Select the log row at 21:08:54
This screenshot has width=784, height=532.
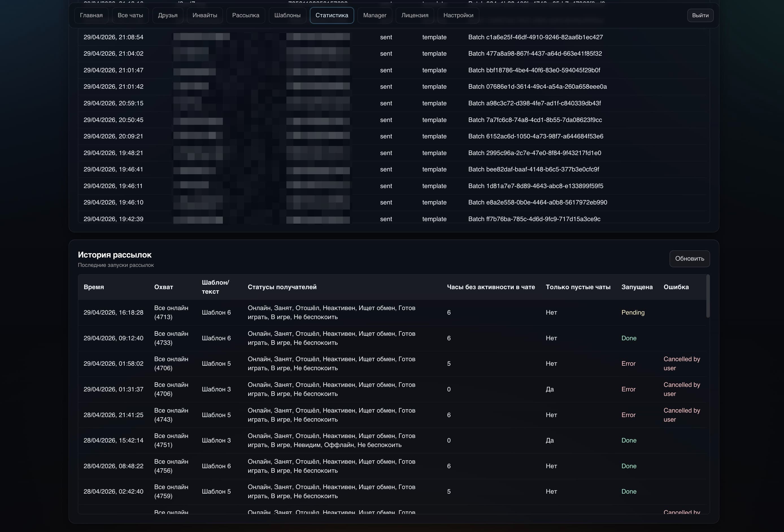tap(392, 37)
